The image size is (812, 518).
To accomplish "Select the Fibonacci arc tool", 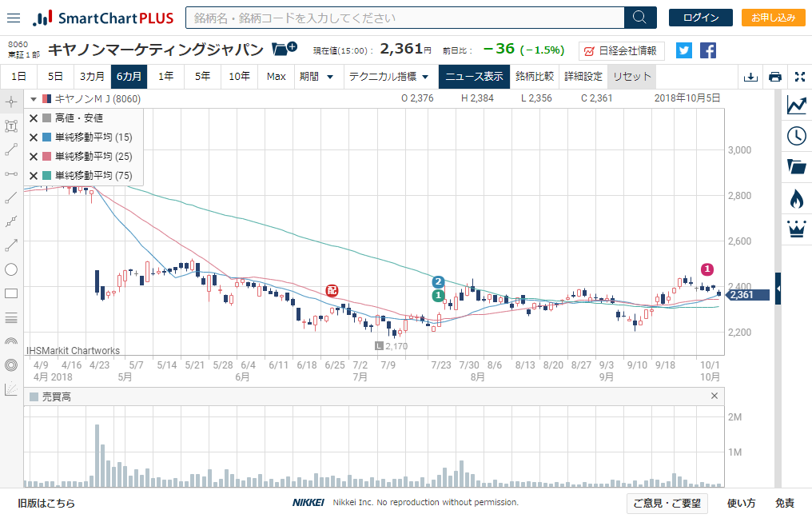I will coord(11,341).
